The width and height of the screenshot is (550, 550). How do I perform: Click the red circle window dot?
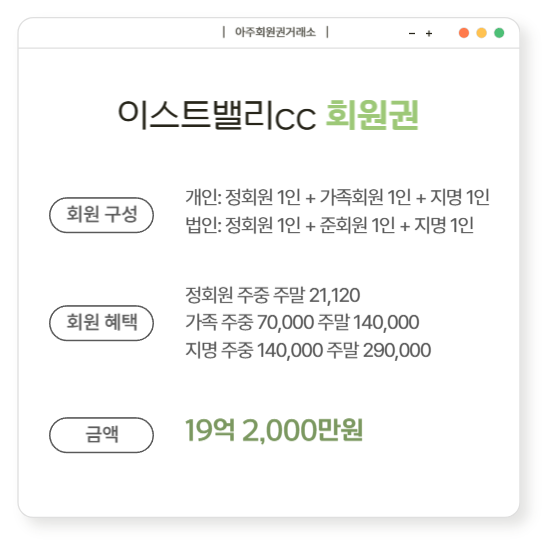click(464, 33)
